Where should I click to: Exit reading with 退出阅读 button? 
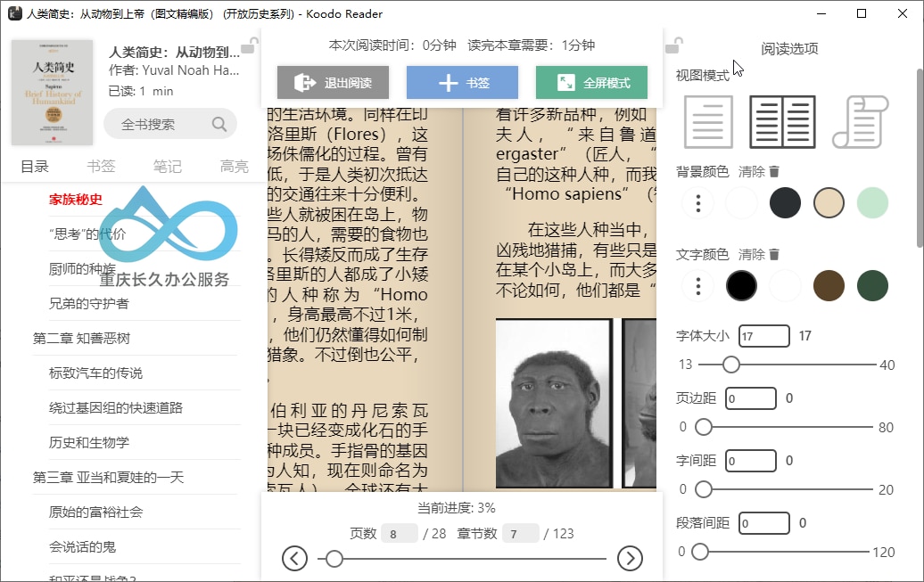point(333,83)
